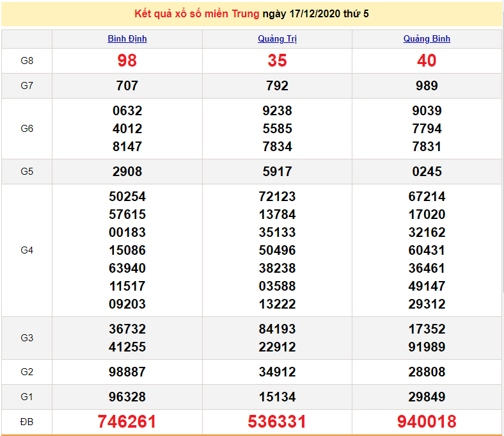Image resolution: width=504 pixels, height=436 pixels.
Task: Click the G5 row label
Action: [x=27, y=172]
